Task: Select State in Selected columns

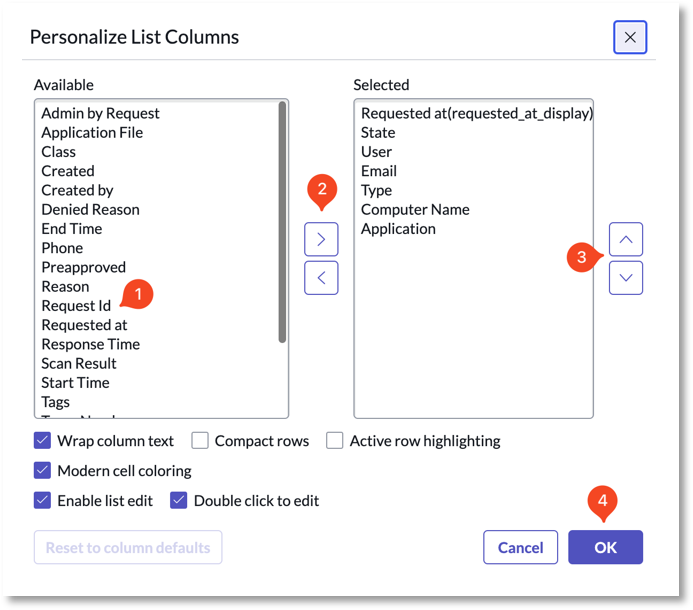Action: (x=378, y=133)
